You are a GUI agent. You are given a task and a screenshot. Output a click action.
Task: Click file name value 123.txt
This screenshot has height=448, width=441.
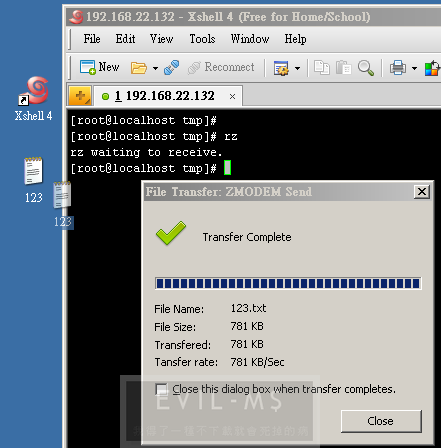pyautogui.click(x=248, y=308)
